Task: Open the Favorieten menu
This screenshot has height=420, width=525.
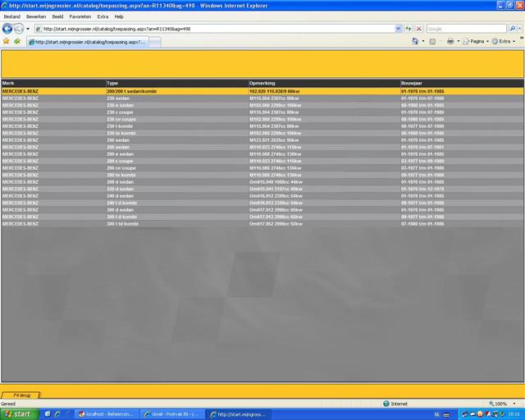Action: point(80,16)
